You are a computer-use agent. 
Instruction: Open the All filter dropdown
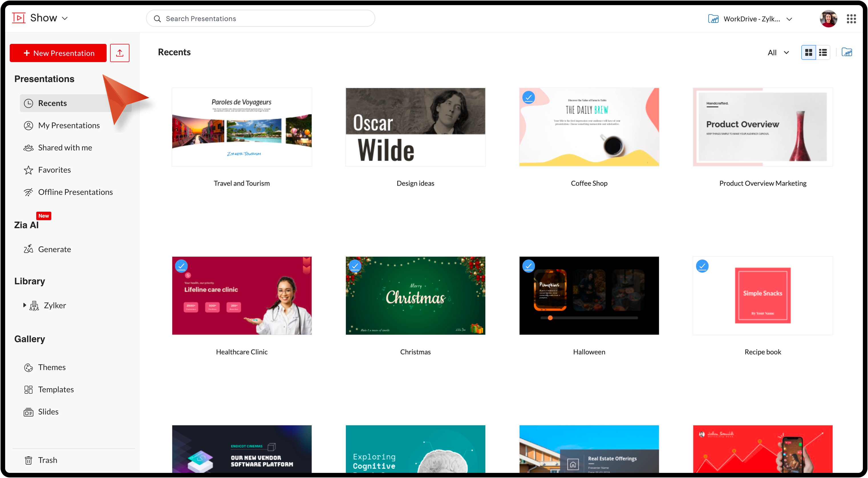778,52
